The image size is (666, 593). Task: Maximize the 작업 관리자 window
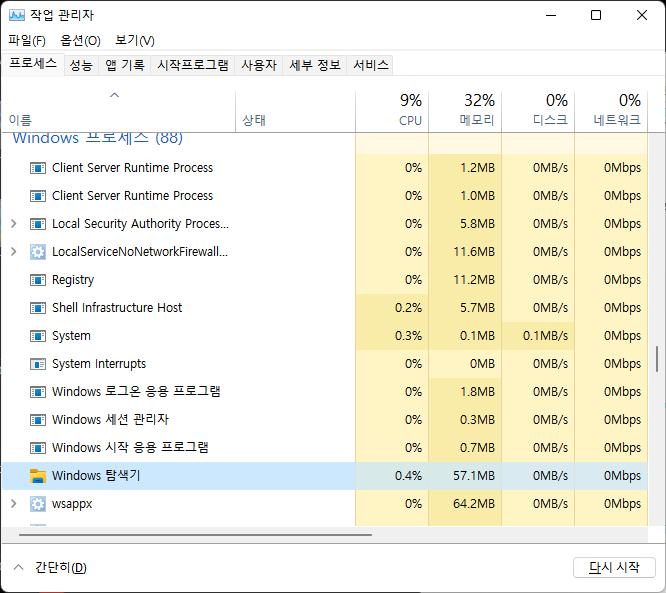tap(596, 15)
